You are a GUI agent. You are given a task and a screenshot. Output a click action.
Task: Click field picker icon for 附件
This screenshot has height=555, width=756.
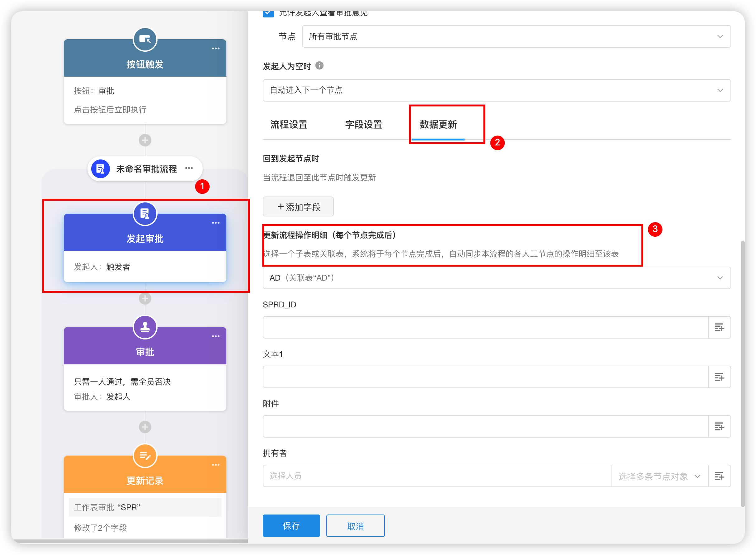[719, 426]
